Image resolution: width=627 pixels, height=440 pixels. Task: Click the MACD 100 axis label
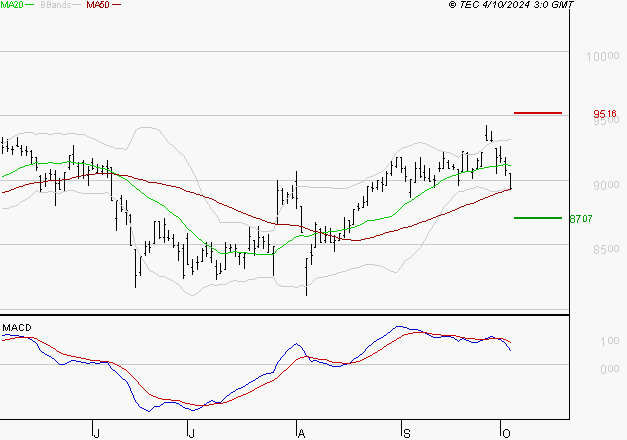pyautogui.click(x=609, y=341)
